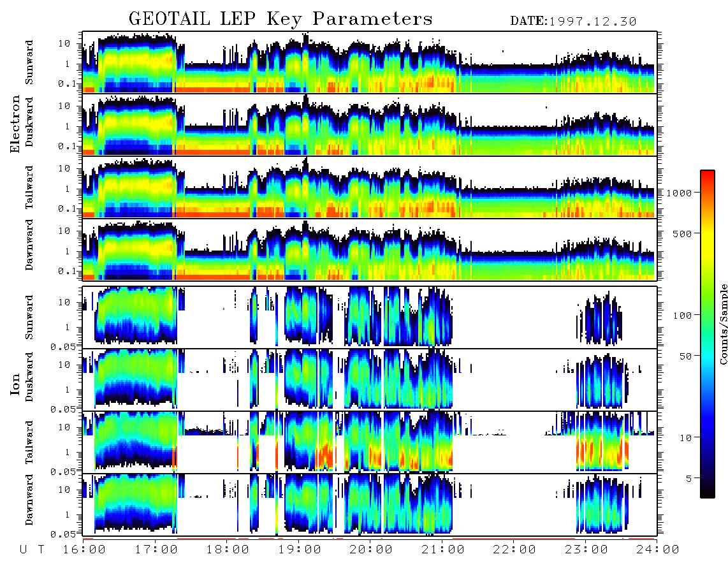Select the 19:00 time tick label
The height and width of the screenshot is (561, 728).
click(x=300, y=550)
